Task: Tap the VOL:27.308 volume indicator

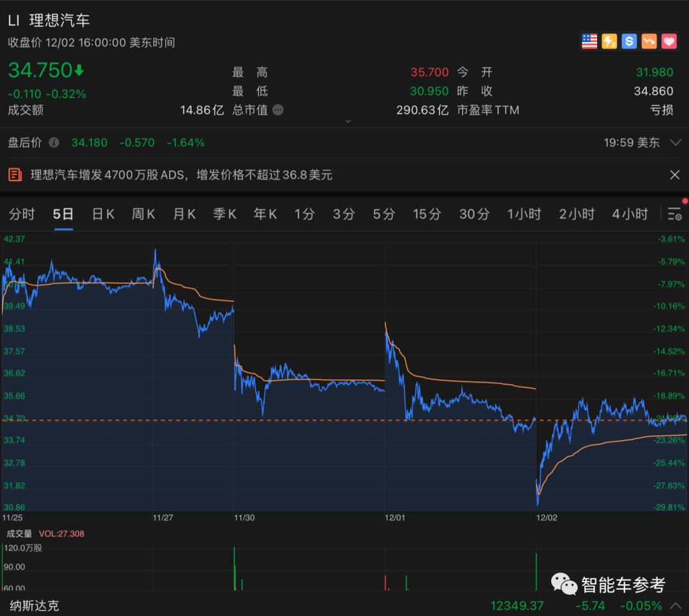Action: tap(61, 534)
